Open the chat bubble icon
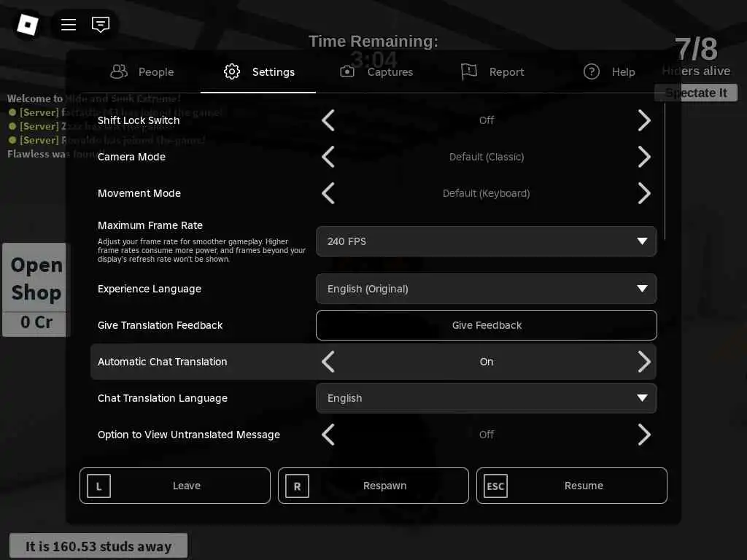The image size is (747, 560). pyautogui.click(x=101, y=24)
